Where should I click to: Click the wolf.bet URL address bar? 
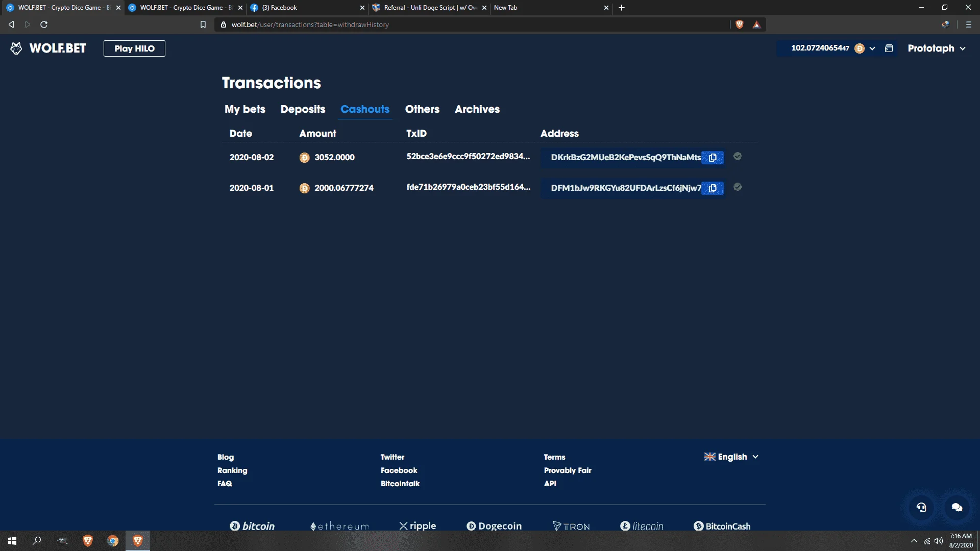(x=472, y=24)
